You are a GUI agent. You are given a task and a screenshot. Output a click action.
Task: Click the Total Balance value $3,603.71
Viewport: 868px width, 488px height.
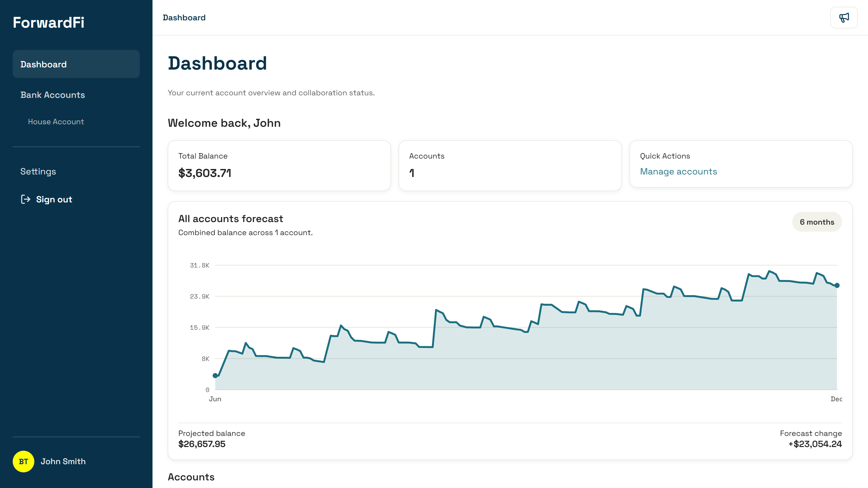[205, 173]
